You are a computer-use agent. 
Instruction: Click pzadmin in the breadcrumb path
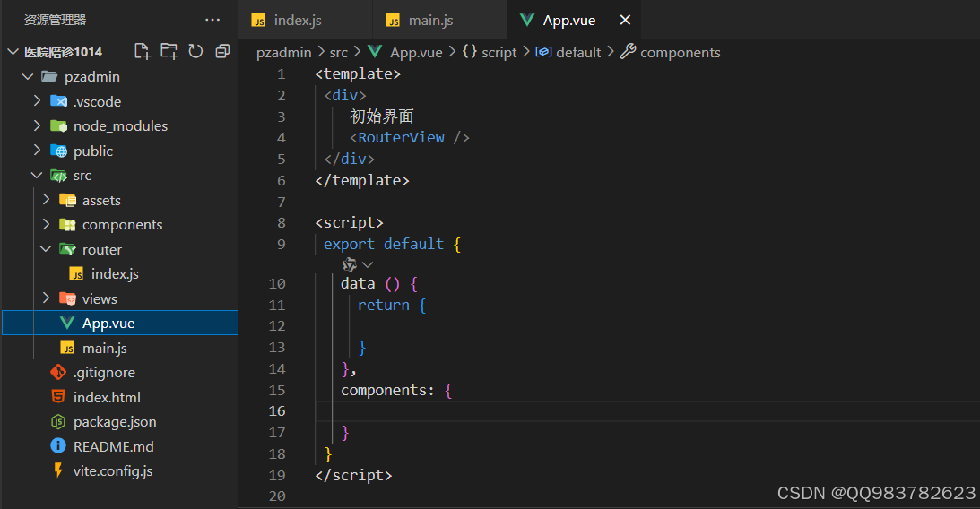pyautogui.click(x=283, y=53)
